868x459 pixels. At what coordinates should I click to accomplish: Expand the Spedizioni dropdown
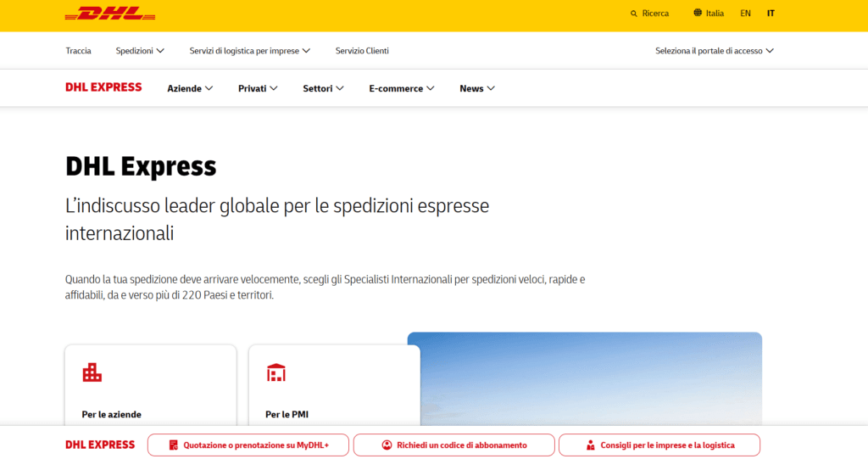point(140,50)
